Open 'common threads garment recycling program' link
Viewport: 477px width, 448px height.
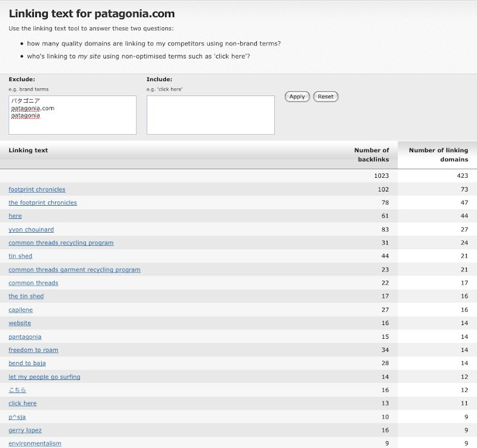75,270
